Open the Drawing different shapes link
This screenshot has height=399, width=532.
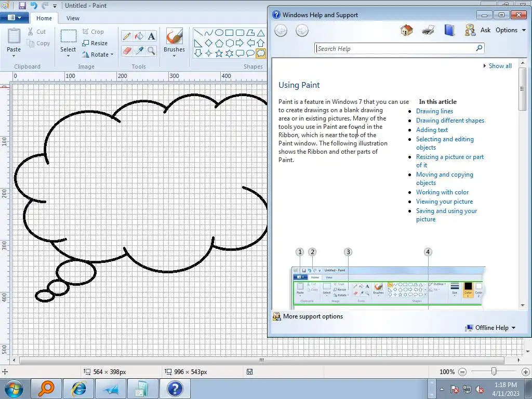tap(450, 121)
